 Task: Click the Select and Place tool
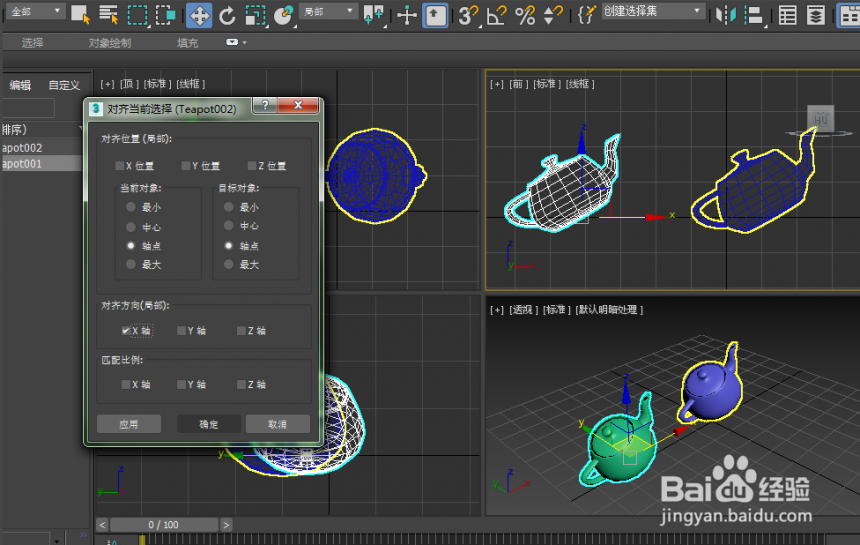point(284,15)
